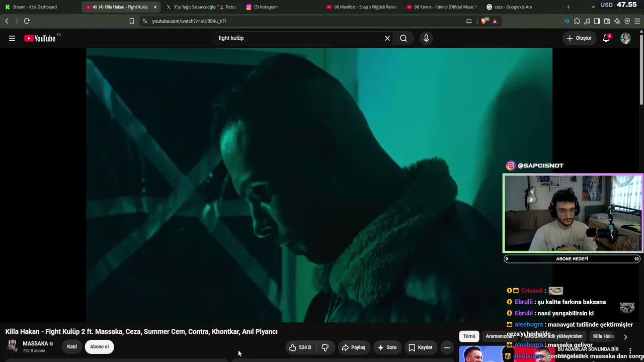
Task: Close the Killa Hakan - Fight Kulüp tab
Action: point(155,7)
